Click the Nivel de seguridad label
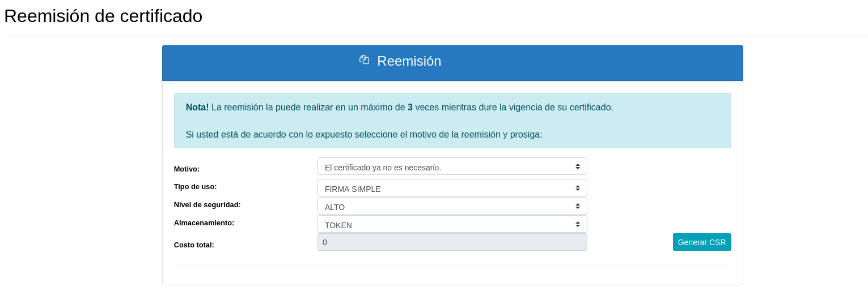The width and height of the screenshot is (868, 304). tap(207, 204)
